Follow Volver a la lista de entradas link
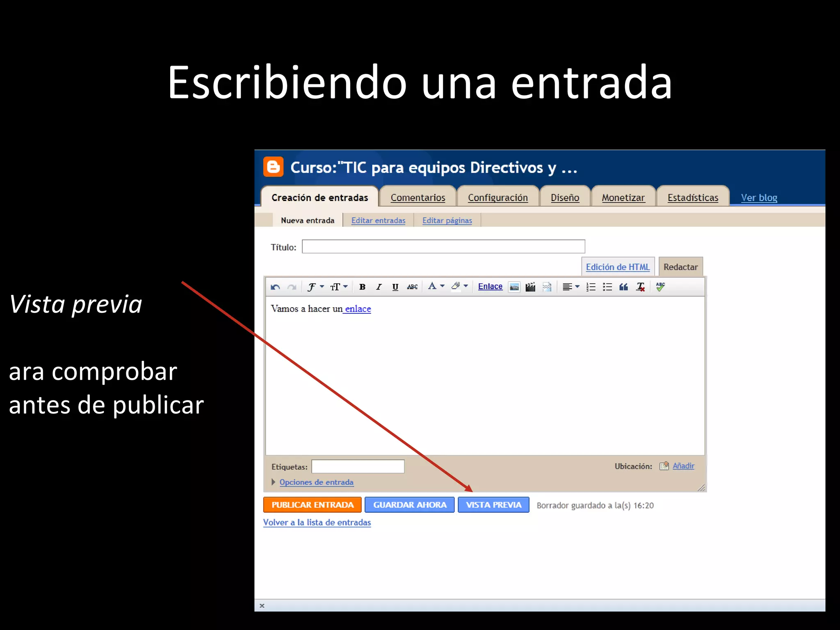840x630 pixels. (317, 522)
